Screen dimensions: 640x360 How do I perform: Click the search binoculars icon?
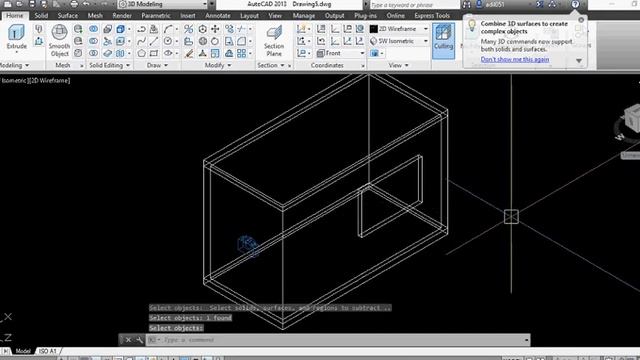(467, 4)
